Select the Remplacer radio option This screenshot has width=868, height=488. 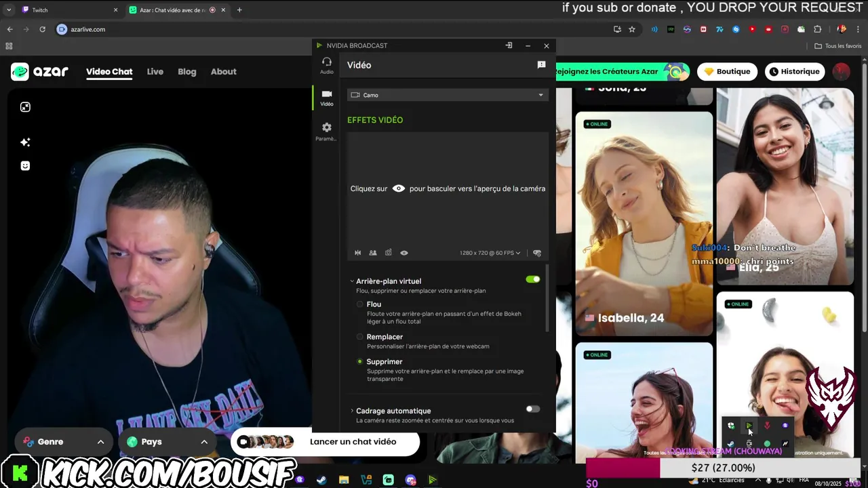click(360, 337)
